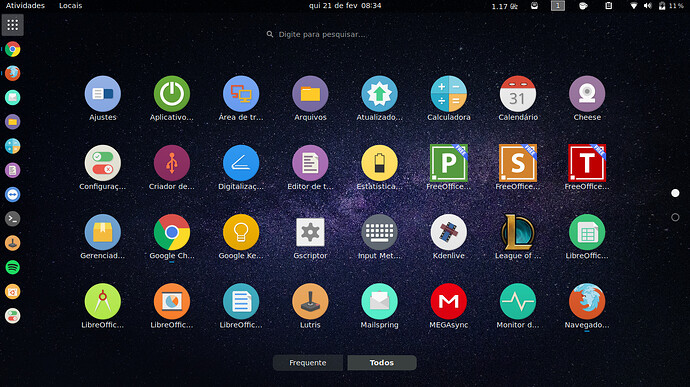Open the Calendário app

518,94
